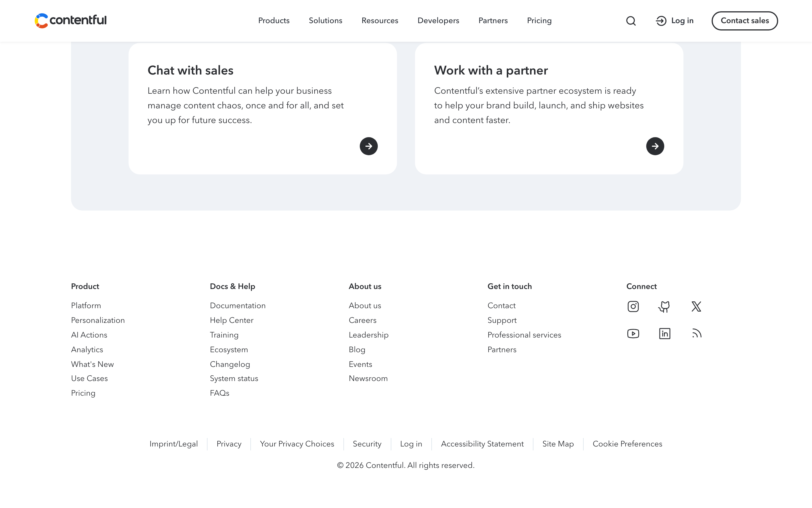Open the Analytics footer link
The width and height of the screenshot is (812, 508).
87,350
